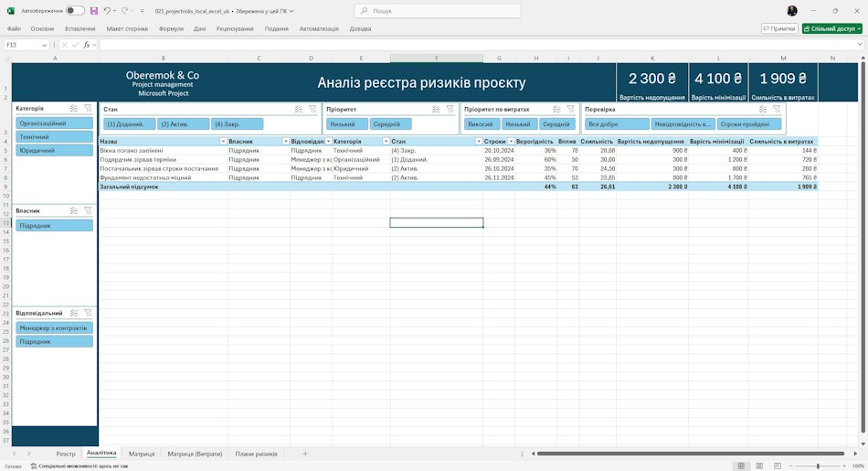Enable multi-select in the Пріоритет slicer

[x=436, y=109]
